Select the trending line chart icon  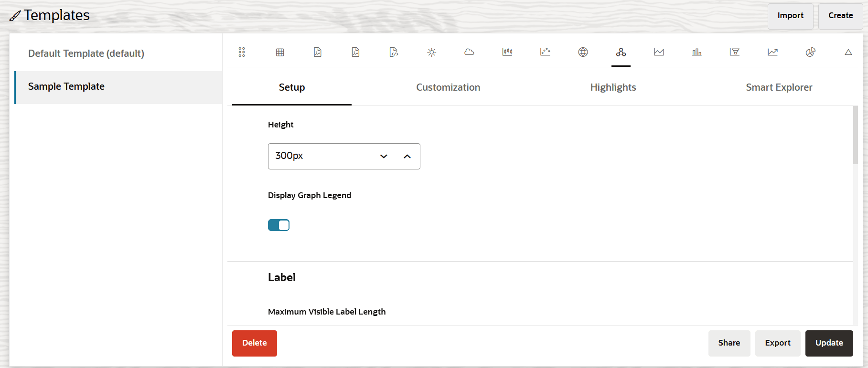pyautogui.click(x=772, y=52)
